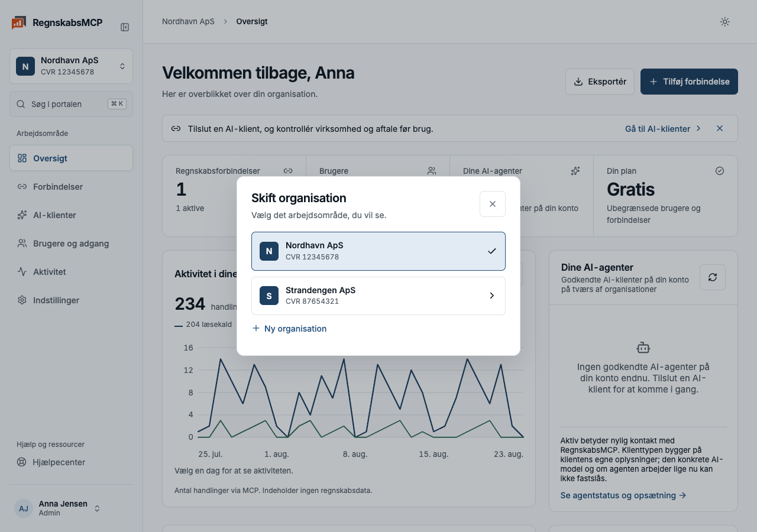
Task: Open Indstillinger in the sidebar
Action: (x=71, y=300)
